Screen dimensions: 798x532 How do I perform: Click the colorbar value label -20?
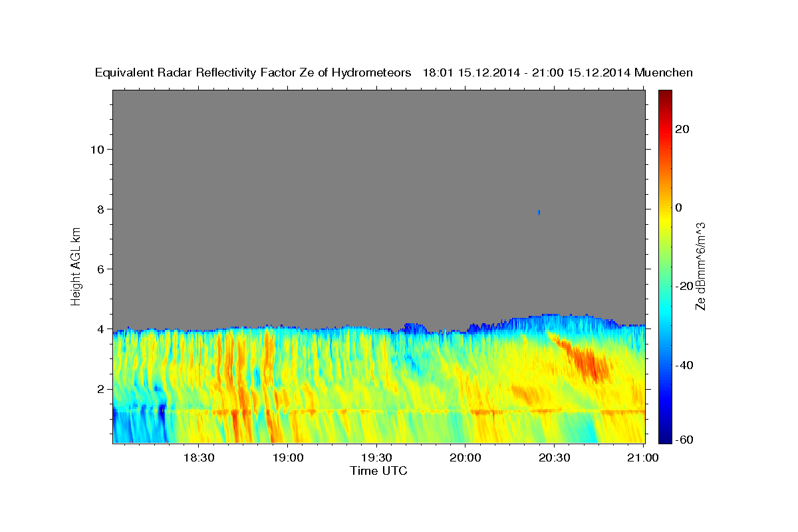point(686,286)
